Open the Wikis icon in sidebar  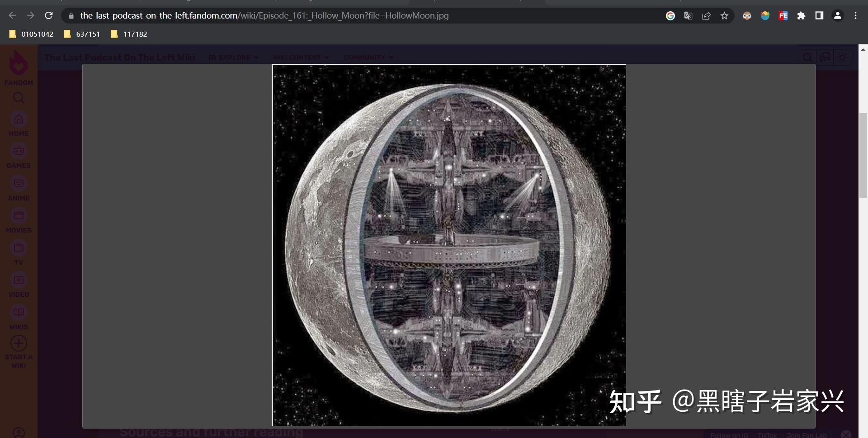[19, 312]
